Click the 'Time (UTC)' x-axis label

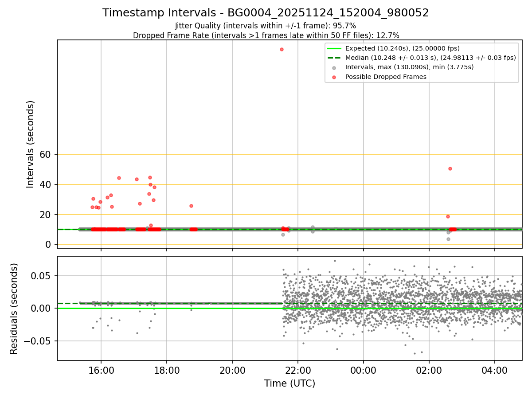289,383
